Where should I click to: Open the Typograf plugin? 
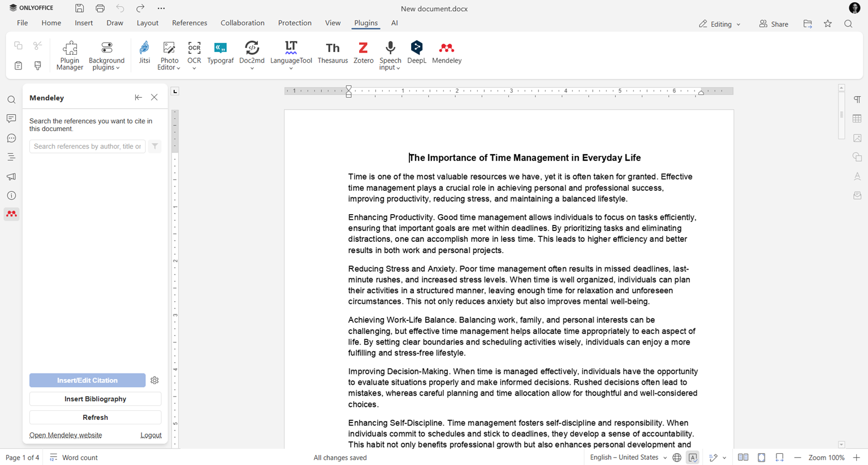(x=221, y=53)
